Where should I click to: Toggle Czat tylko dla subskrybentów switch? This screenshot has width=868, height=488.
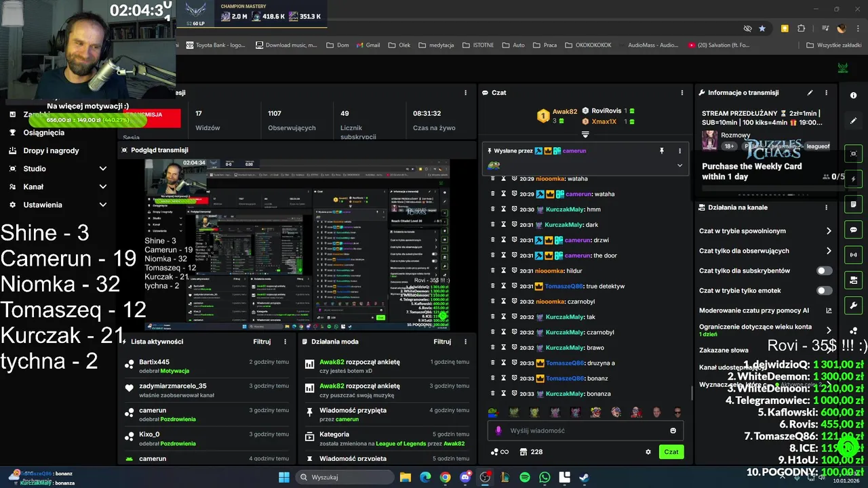(x=824, y=270)
